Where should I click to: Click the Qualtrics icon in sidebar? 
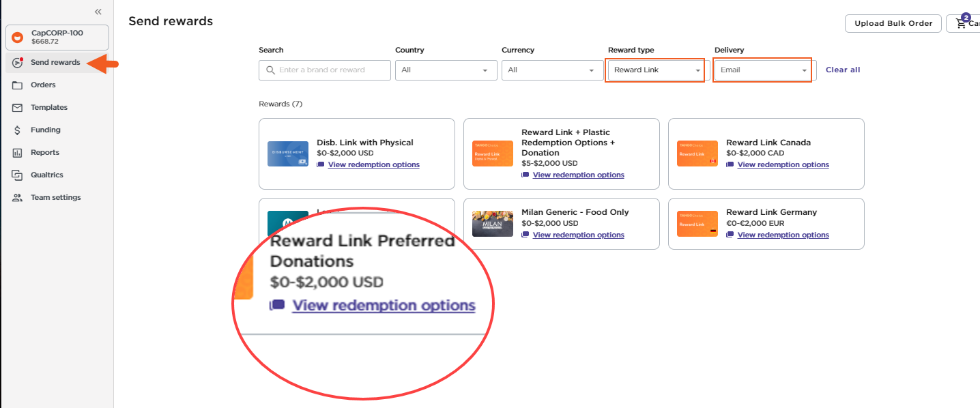(x=18, y=175)
